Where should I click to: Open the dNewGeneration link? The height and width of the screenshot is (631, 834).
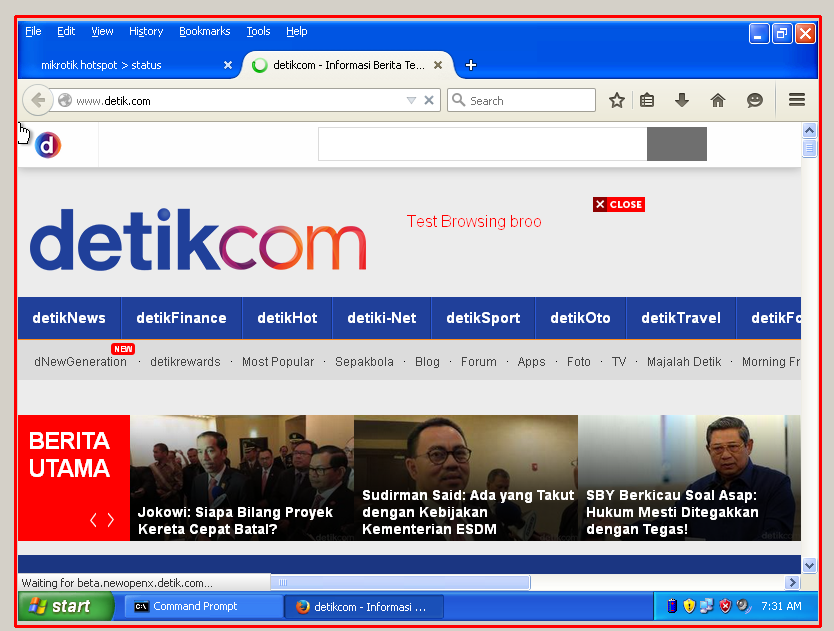[x=80, y=362]
